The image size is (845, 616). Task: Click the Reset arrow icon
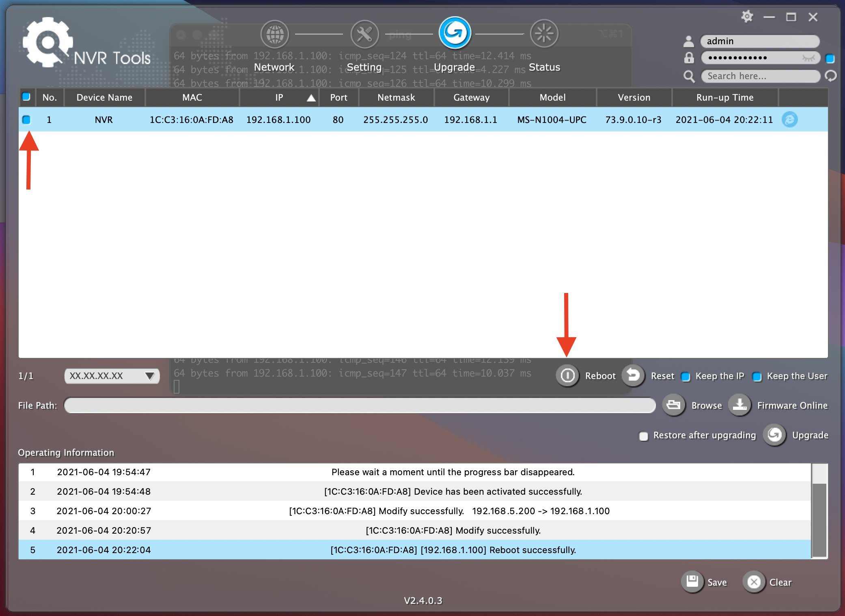(633, 375)
